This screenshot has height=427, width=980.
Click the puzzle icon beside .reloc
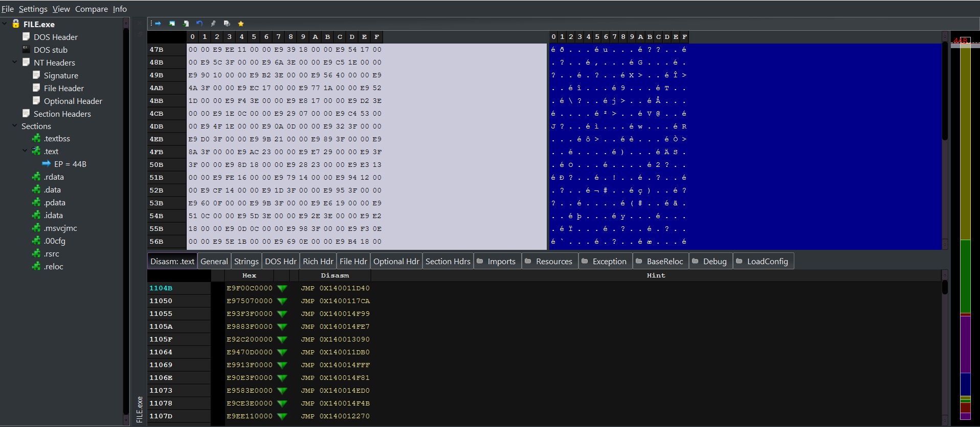(x=36, y=266)
